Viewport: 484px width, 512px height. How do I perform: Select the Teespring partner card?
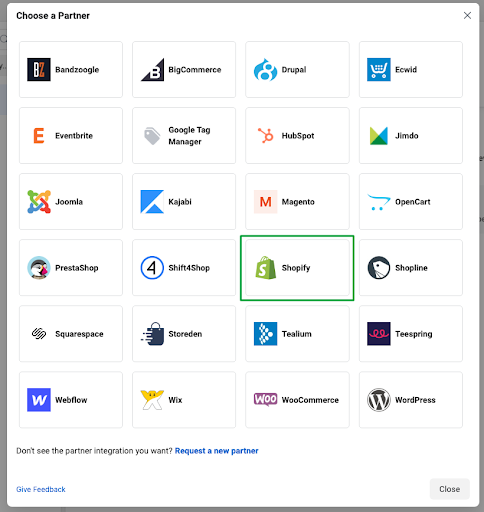coord(411,333)
